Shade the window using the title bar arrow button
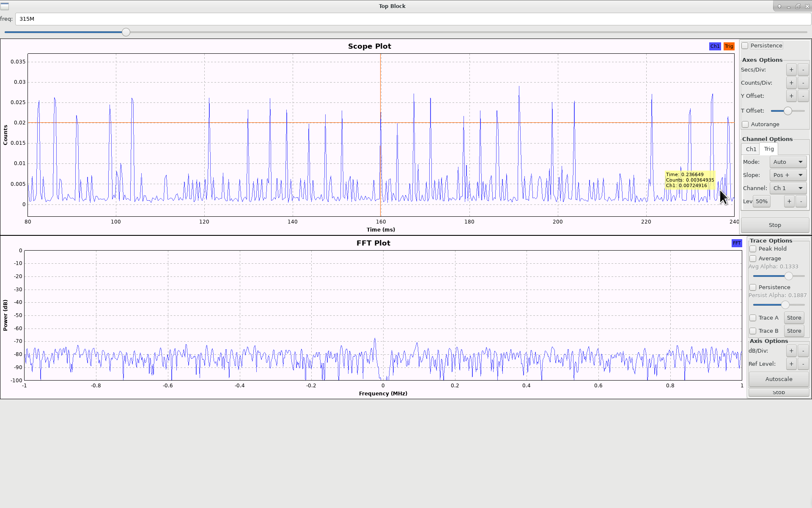Image resolution: width=812 pixels, height=508 pixels. click(x=779, y=6)
